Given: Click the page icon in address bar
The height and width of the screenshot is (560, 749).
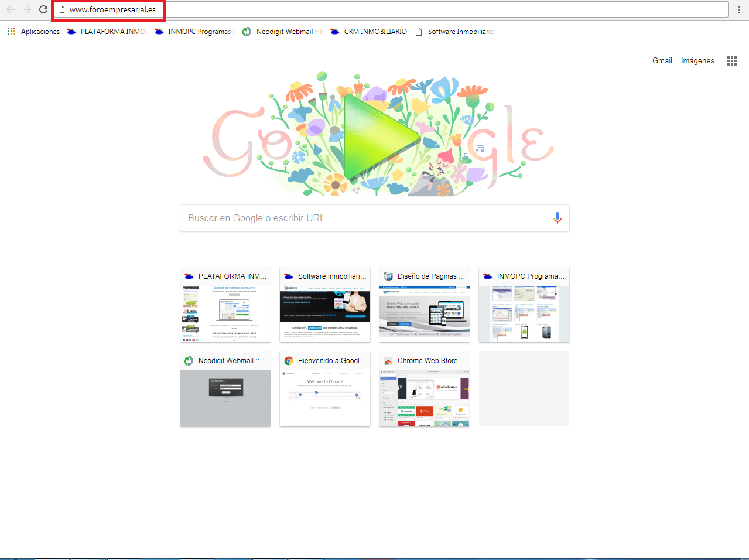Looking at the screenshot, I should click(x=62, y=9).
